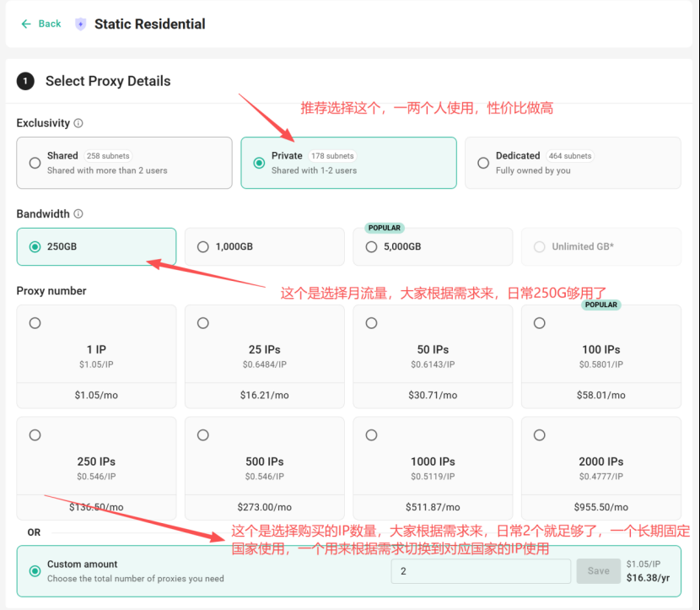Screen dimensions: 700x610
Task: Click the Static Residential shield icon
Action: (80, 24)
